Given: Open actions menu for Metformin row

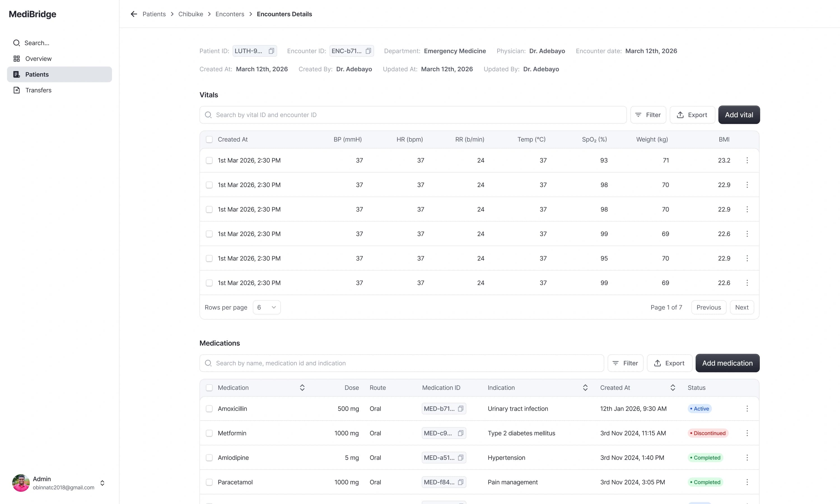Looking at the screenshot, I should (x=747, y=433).
